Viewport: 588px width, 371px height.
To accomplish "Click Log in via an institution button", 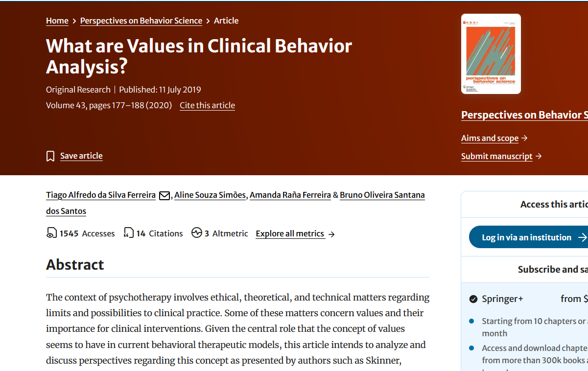I will click(x=528, y=237).
